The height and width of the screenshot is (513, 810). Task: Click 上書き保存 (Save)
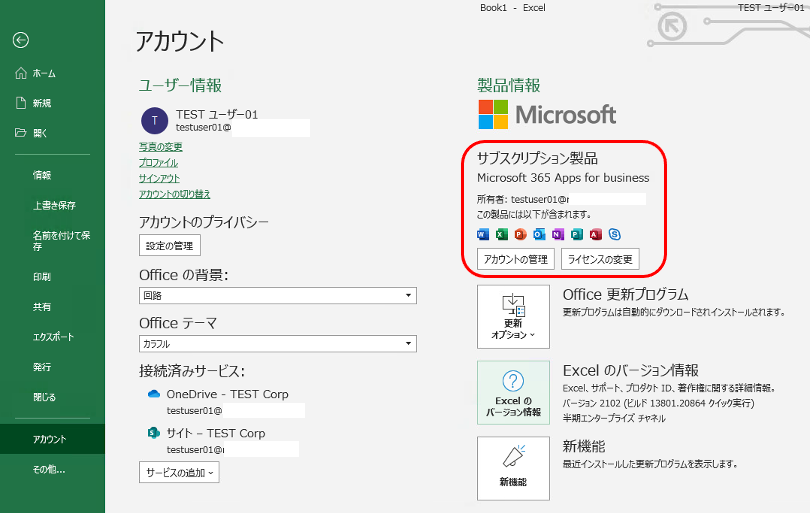(52, 205)
